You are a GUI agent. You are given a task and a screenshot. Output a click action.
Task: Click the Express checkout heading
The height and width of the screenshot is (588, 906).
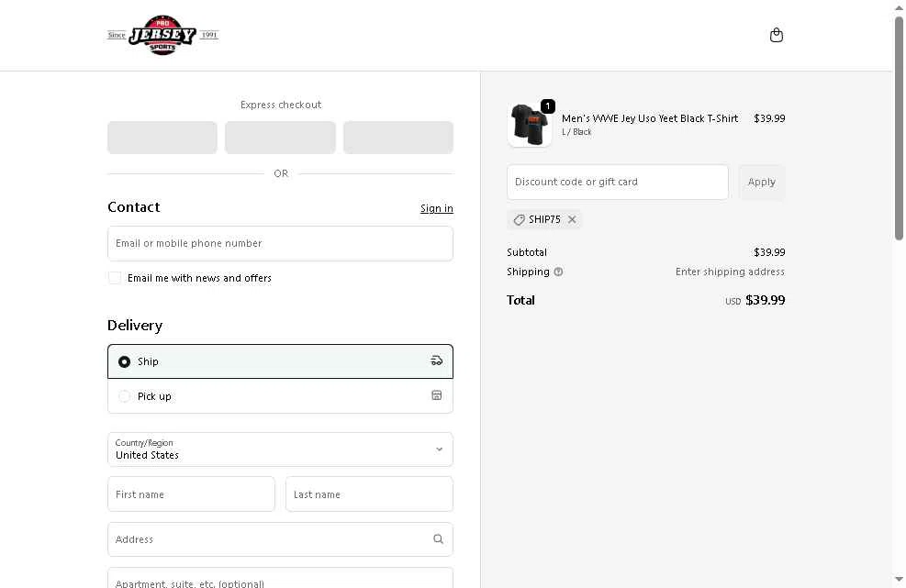pyautogui.click(x=281, y=105)
